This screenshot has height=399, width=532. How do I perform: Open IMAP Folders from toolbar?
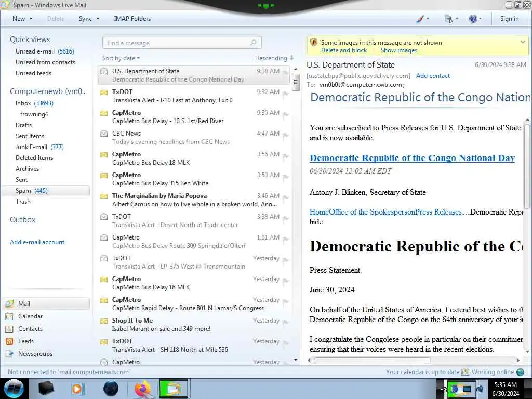[x=132, y=19]
